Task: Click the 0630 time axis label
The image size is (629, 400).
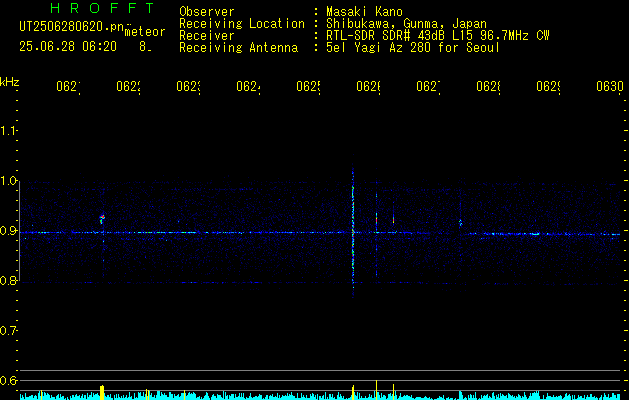Action: [610, 87]
